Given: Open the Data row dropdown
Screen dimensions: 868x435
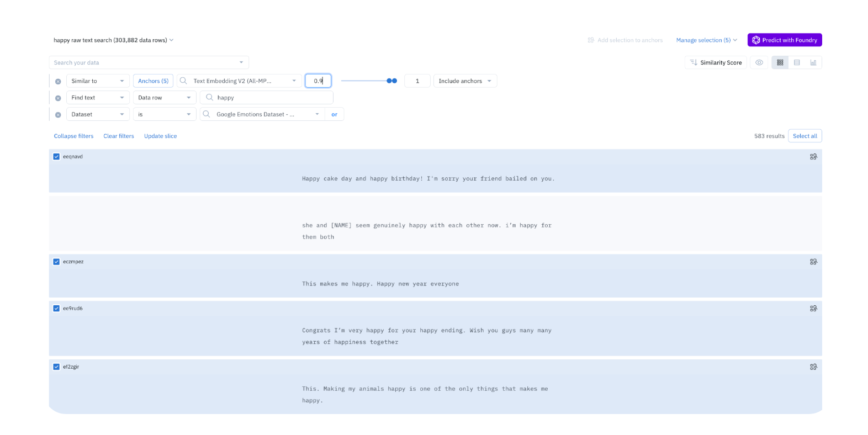Looking at the screenshot, I should (x=165, y=98).
